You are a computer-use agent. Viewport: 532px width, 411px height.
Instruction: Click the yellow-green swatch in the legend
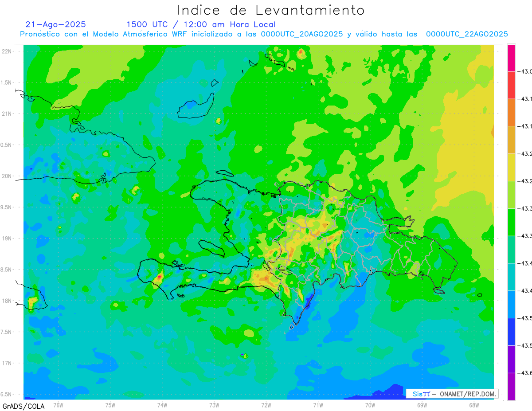(511, 195)
